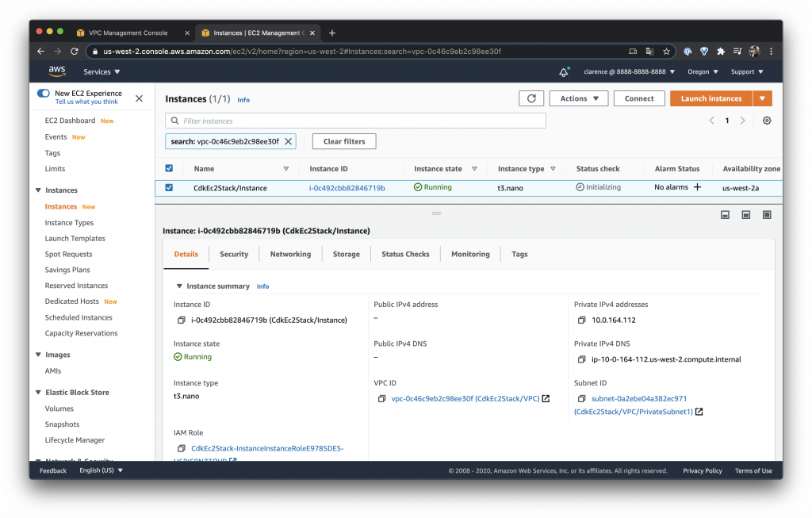Open the Oregon region selector
Screen dimensions: 812x518
tap(703, 72)
